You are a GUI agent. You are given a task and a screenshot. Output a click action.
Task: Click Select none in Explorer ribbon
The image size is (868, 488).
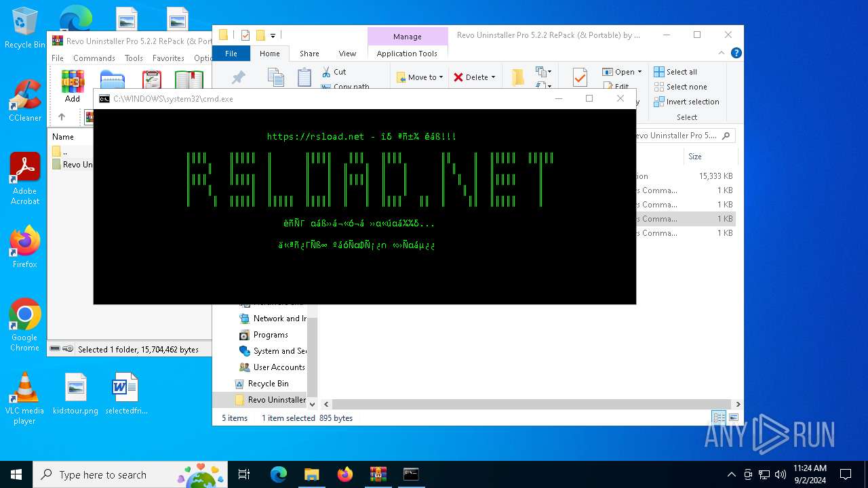click(680, 87)
